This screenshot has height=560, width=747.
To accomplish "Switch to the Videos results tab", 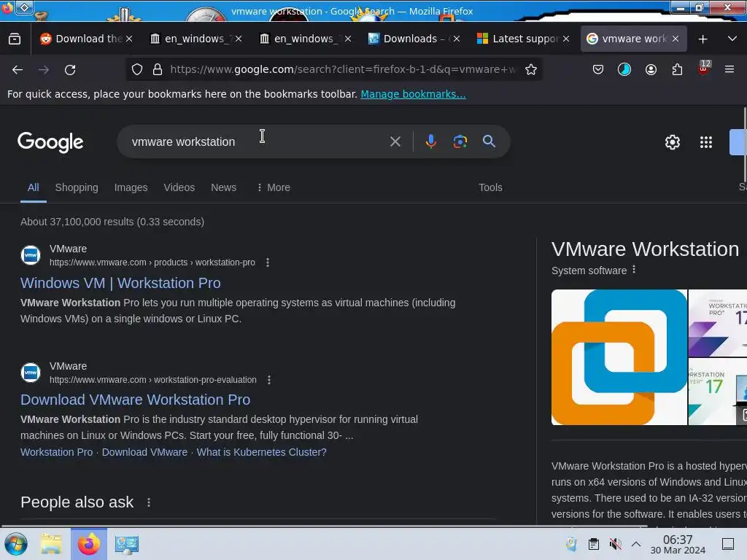I will pyautogui.click(x=179, y=187).
